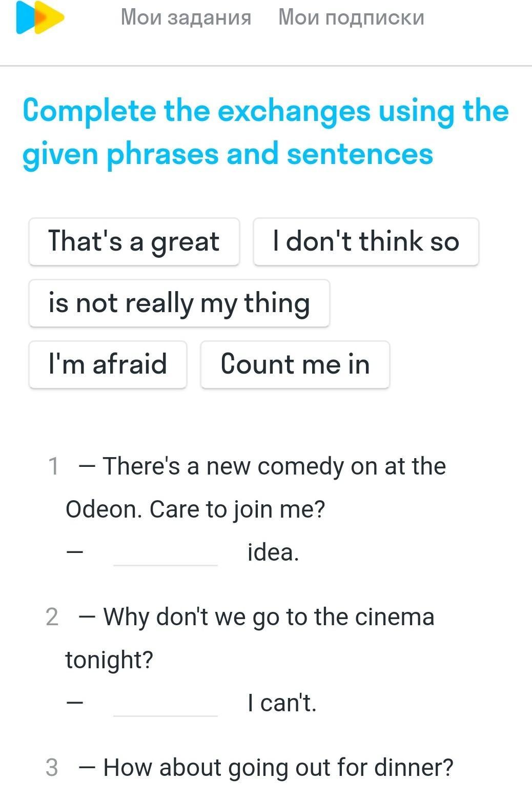Switch to Мои подписки tab
Screen dimensions: 532x801
pos(351,17)
